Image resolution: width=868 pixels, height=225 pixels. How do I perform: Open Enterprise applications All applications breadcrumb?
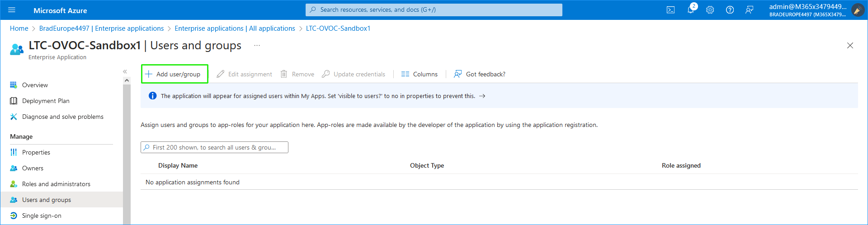235,28
